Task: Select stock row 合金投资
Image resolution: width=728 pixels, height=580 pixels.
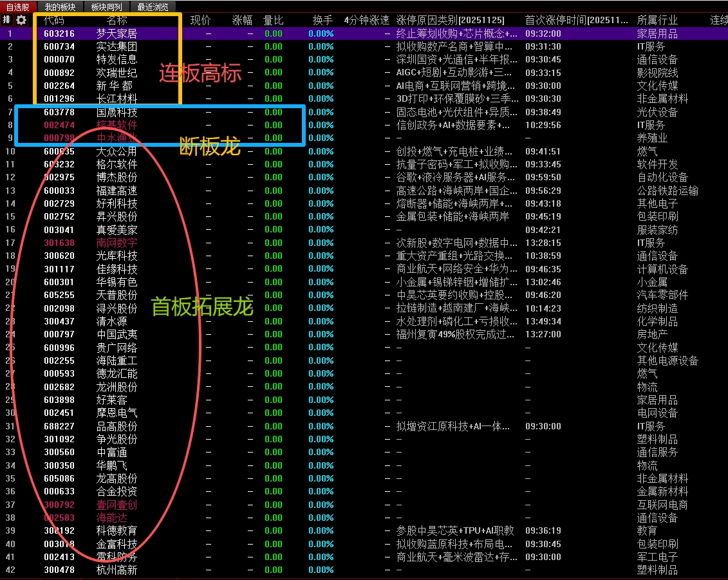Action: pos(364,491)
